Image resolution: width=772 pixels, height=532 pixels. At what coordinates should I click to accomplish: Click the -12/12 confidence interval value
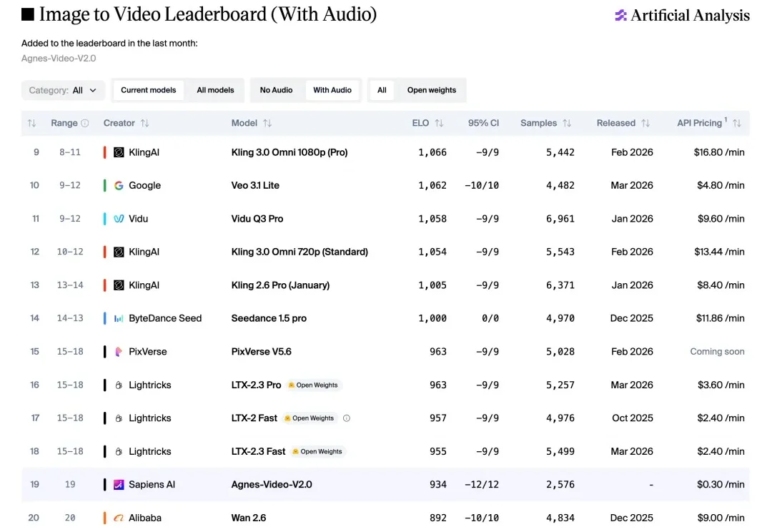click(x=482, y=485)
